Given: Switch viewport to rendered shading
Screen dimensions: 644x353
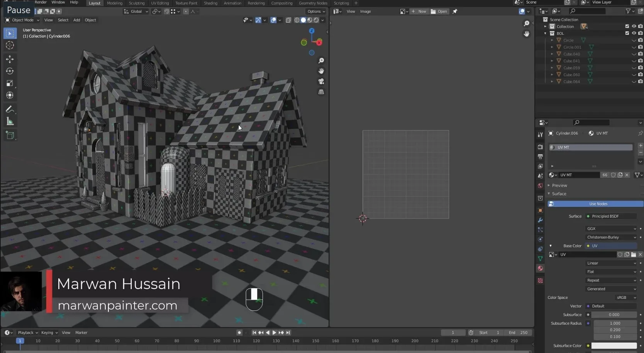Looking at the screenshot, I should coord(317,20).
